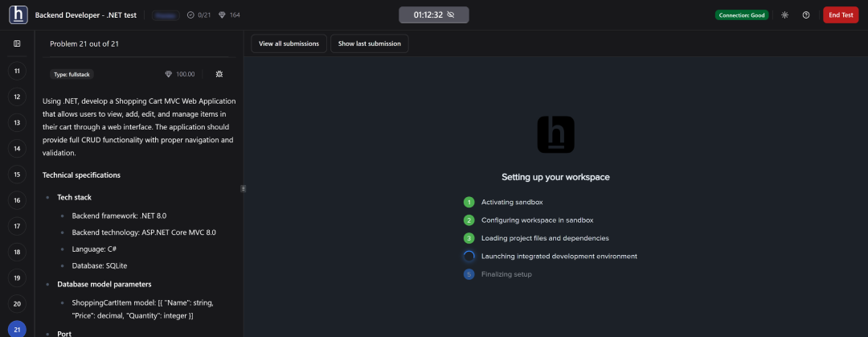Go to problem 17

pyautogui.click(x=17, y=226)
